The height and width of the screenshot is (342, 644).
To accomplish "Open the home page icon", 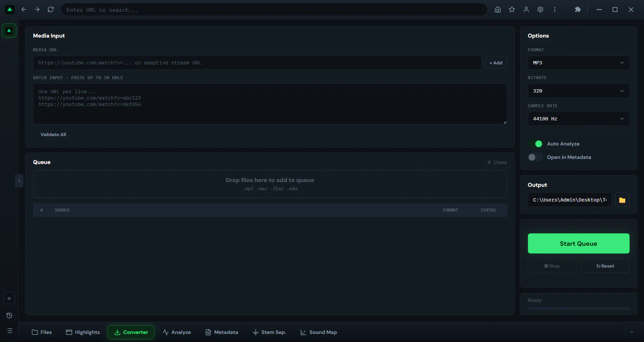I will (x=498, y=9).
